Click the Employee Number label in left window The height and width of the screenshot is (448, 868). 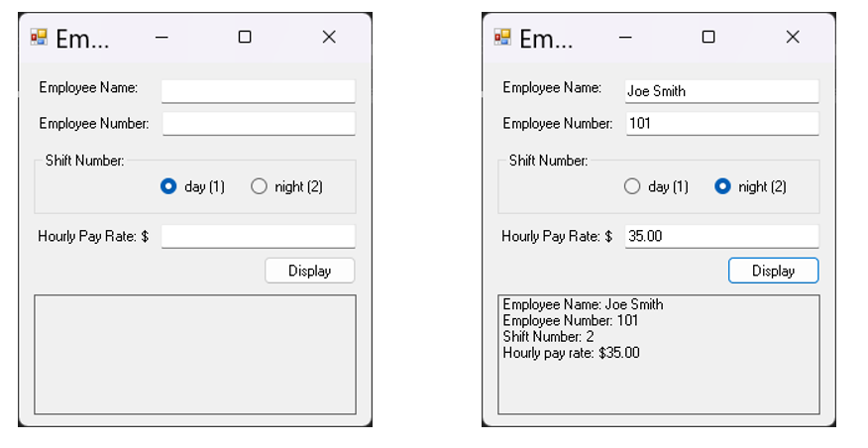[x=93, y=124]
